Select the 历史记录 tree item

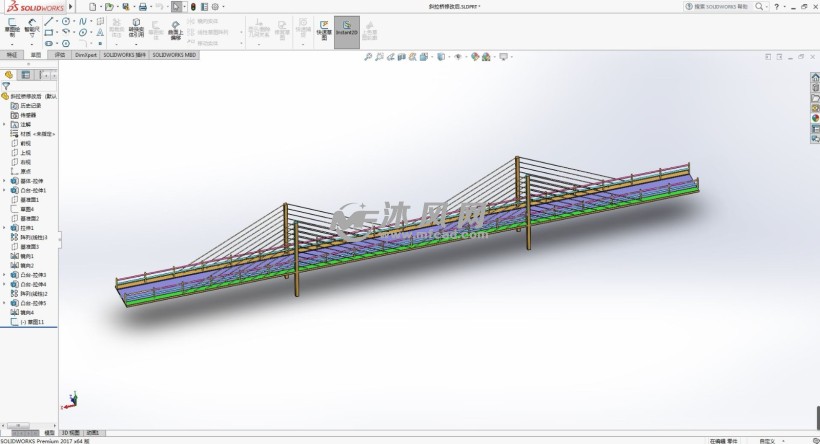point(30,106)
